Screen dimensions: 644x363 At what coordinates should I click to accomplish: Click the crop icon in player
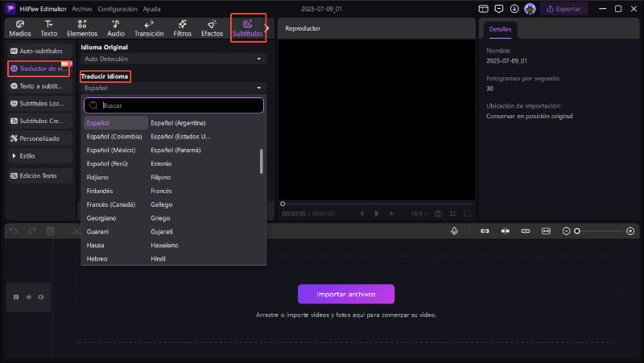point(452,213)
